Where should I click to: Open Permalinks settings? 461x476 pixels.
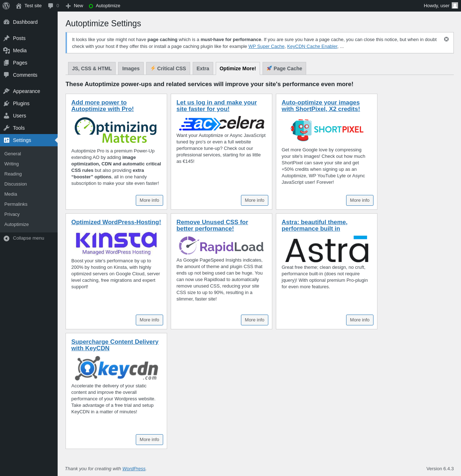coord(16,204)
